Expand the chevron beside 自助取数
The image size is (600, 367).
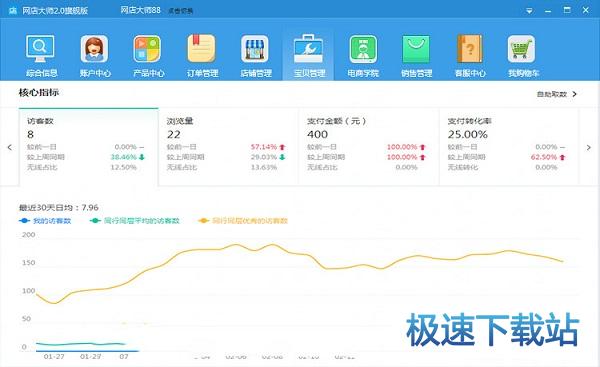pos(574,94)
